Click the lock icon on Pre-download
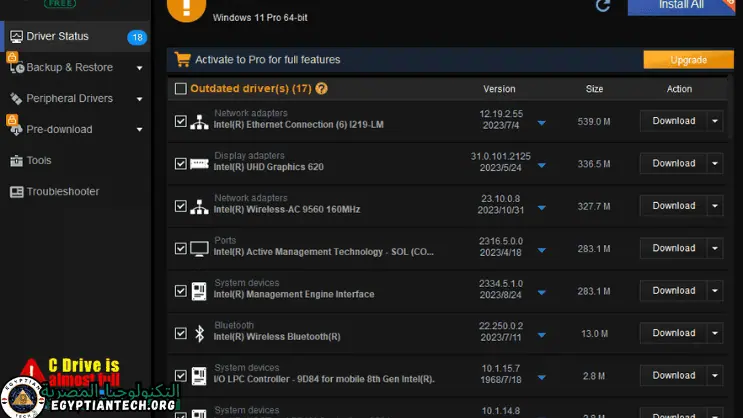The height and width of the screenshot is (418, 743). pyautogui.click(x=12, y=119)
